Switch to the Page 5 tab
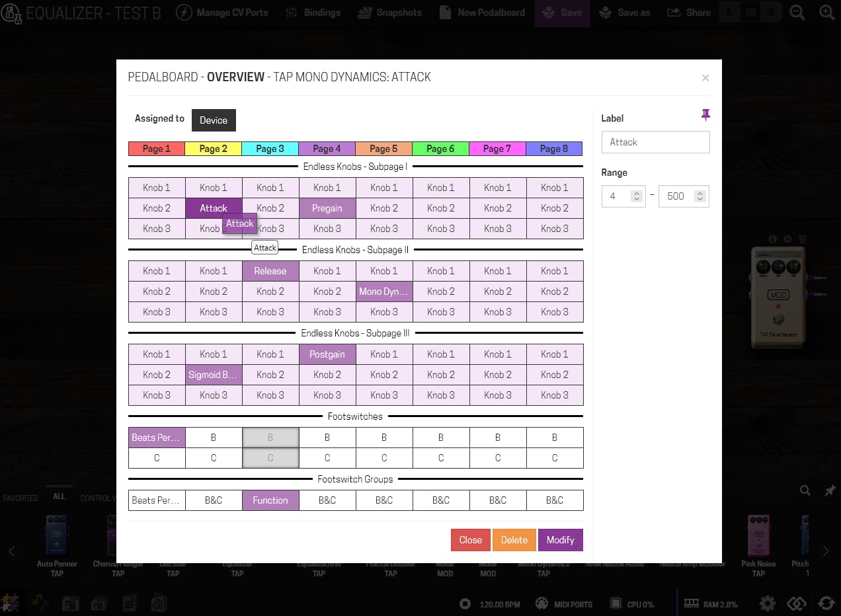This screenshot has height=616, width=841. (383, 149)
